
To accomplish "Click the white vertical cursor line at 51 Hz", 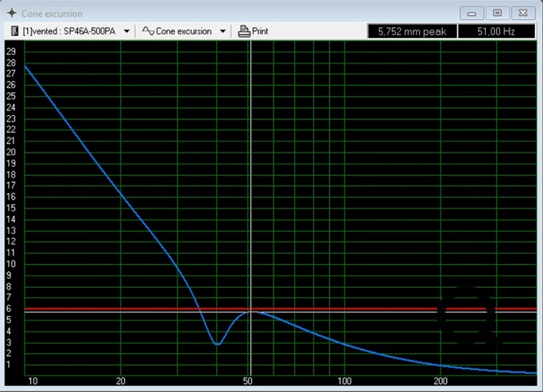I will click(x=251, y=159).
